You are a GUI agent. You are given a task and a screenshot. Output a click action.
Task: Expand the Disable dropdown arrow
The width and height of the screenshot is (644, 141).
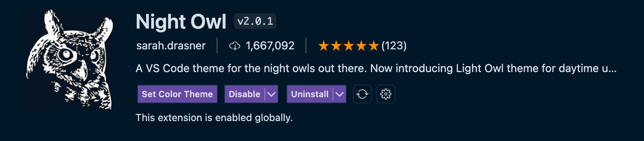271,94
